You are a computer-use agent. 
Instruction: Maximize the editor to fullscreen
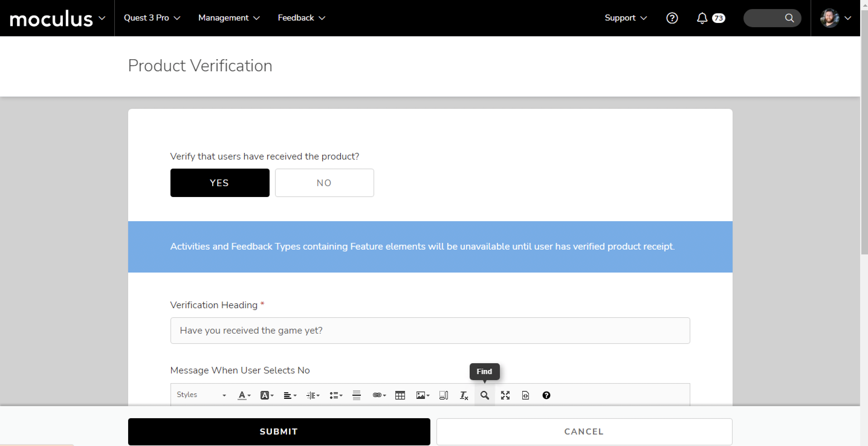click(x=505, y=395)
